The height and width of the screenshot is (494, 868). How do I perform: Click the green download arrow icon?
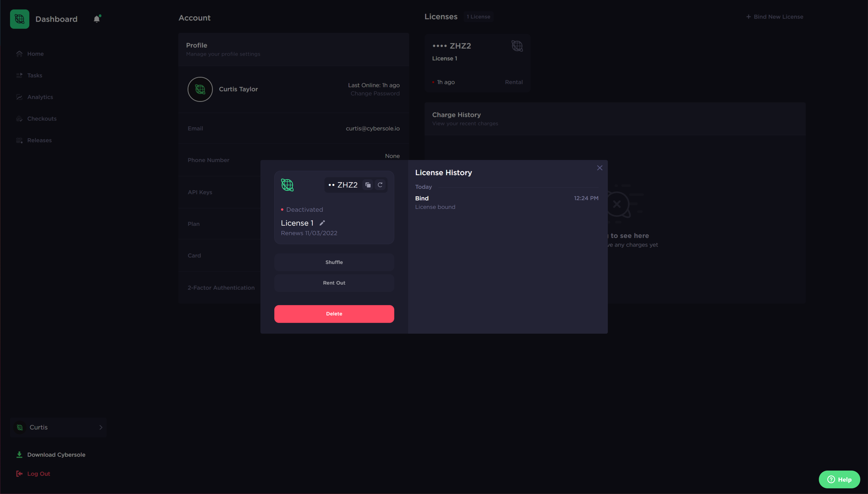pyautogui.click(x=19, y=455)
